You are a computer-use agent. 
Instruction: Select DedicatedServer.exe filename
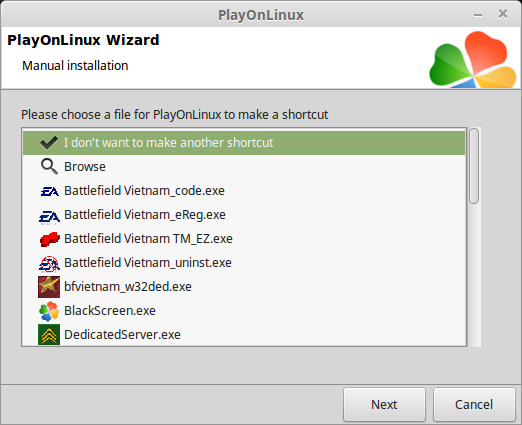tap(122, 335)
